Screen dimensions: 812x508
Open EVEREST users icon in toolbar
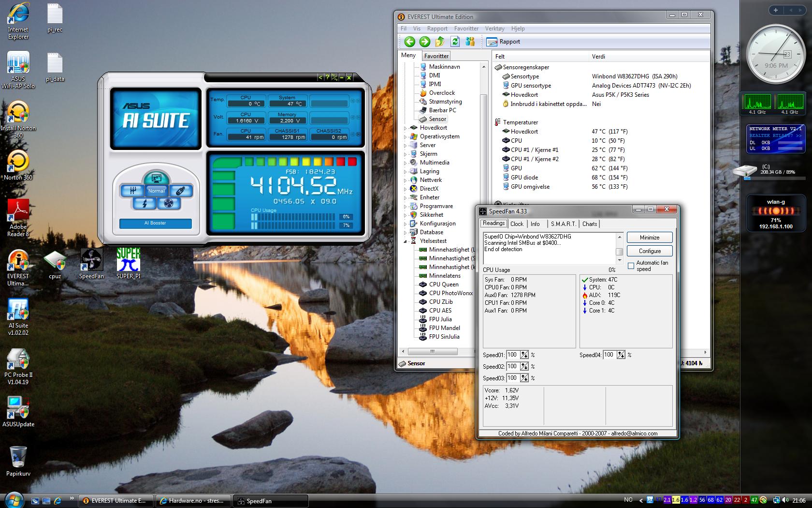470,42
